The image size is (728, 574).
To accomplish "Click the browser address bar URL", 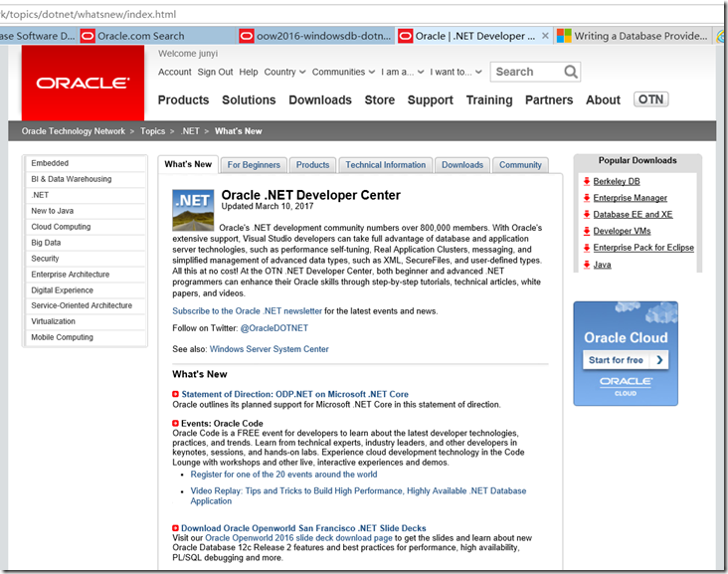I will pos(89,14).
